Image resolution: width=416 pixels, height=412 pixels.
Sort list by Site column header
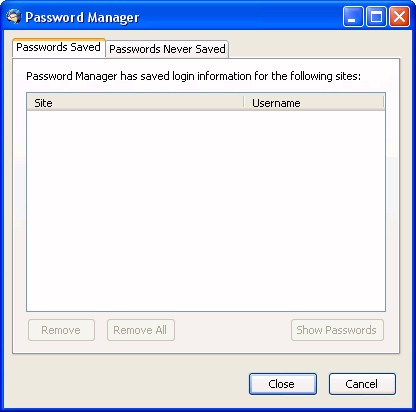[135, 103]
